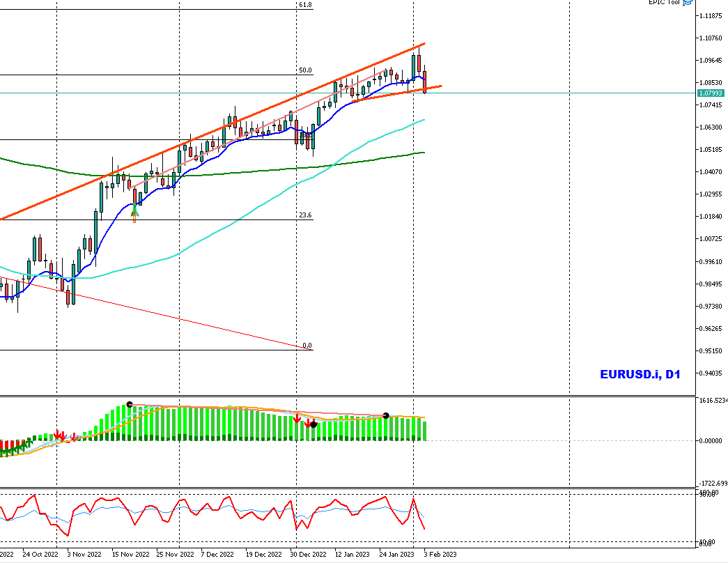This screenshot has height=563, width=728.
Task: Click the EURUSD.i, D1 chart label
Action: tap(641, 374)
